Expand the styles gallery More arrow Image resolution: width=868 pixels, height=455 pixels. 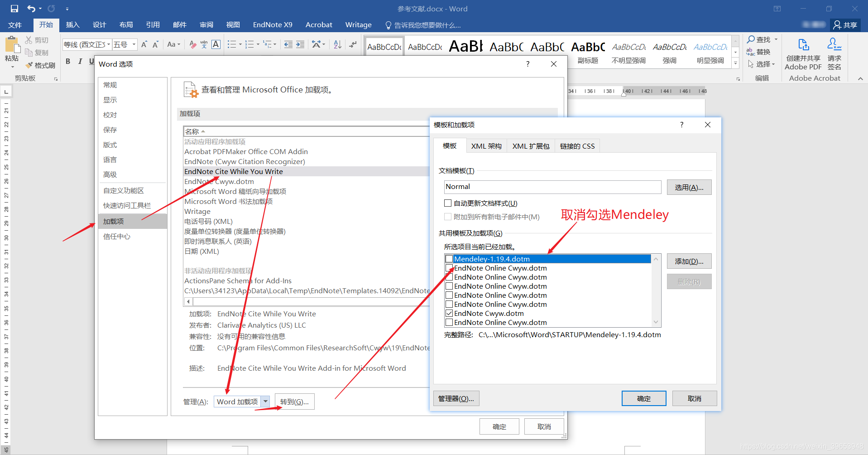pos(736,63)
